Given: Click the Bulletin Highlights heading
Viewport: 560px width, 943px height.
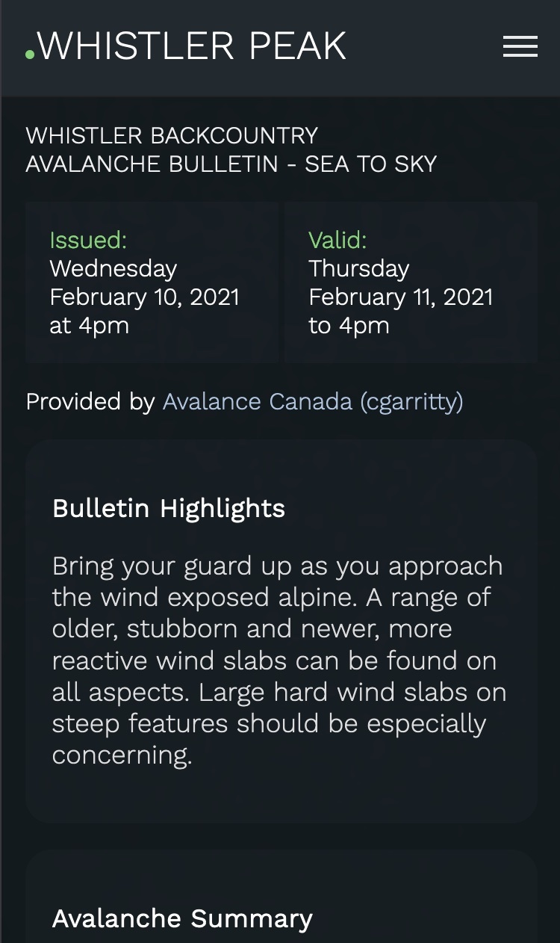Looking at the screenshot, I should pyautogui.click(x=169, y=508).
